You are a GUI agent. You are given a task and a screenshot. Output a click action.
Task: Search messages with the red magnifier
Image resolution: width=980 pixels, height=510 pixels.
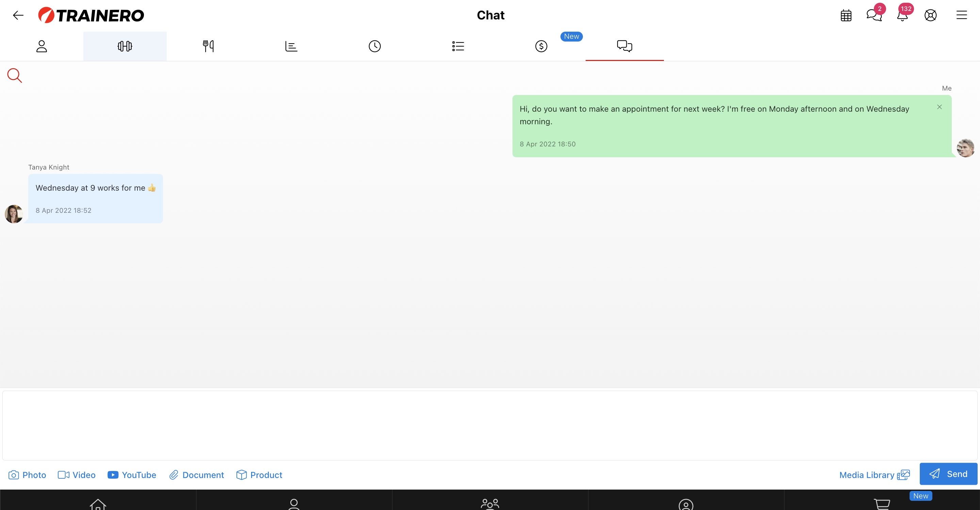coord(14,75)
